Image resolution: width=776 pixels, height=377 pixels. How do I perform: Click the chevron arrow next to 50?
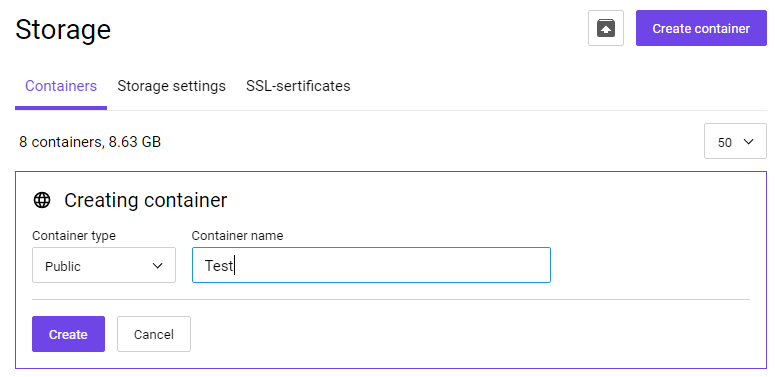748,142
